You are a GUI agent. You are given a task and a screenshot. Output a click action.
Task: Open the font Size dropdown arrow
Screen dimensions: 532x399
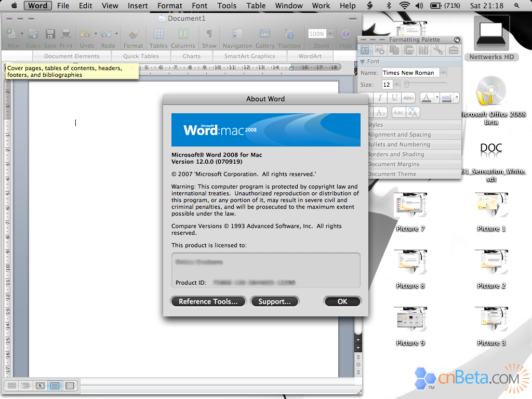click(396, 85)
